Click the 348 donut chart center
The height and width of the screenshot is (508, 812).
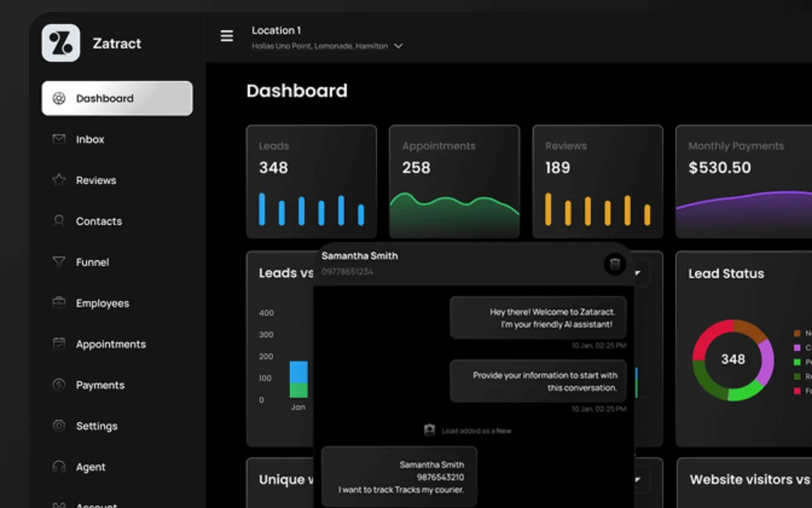pos(733,359)
